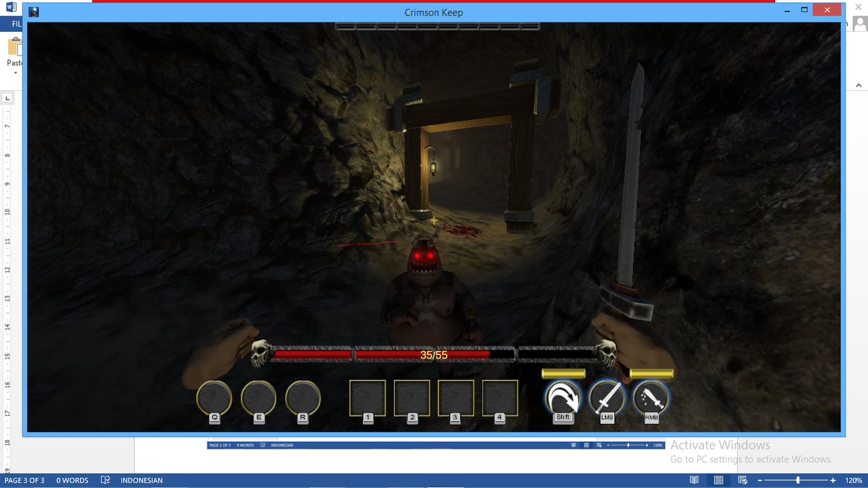Image resolution: width=868 pixels, height=488 pixels.
Task: Click the 120% zoom level in the status bar
Action: [854, 481]
